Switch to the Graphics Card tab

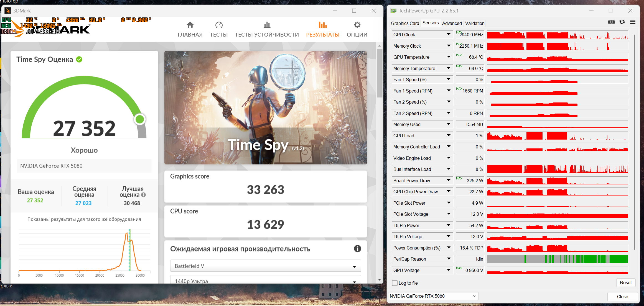coord(405,23)
